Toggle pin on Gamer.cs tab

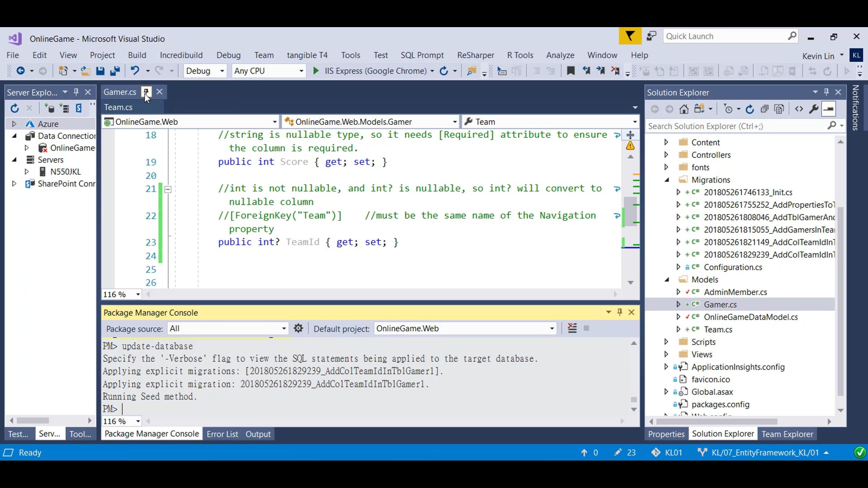[x=146, y=92]
